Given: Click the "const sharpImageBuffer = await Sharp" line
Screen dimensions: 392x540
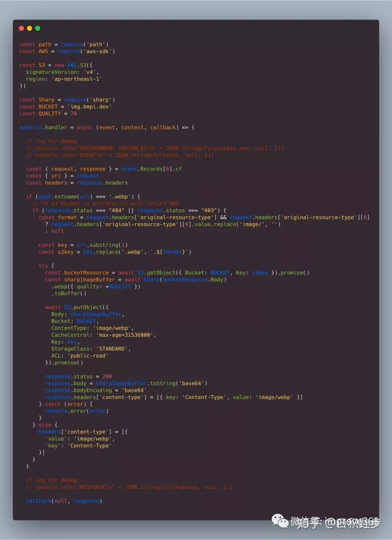Looking at the screenshot, I should 136,280.
